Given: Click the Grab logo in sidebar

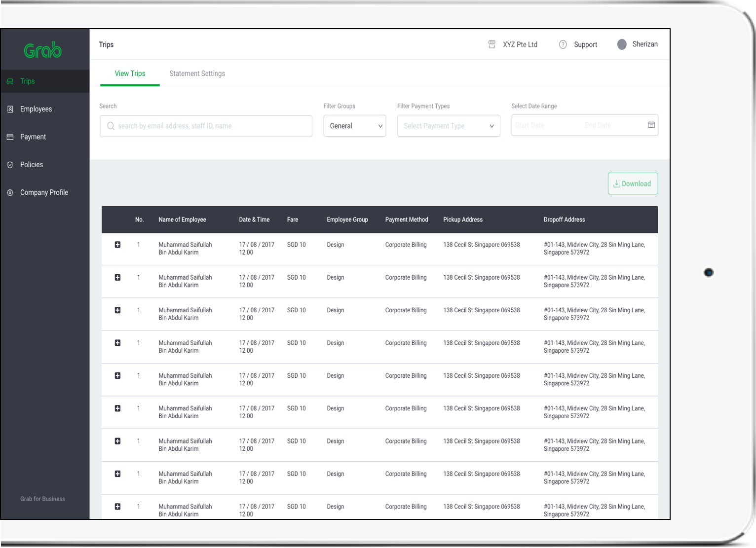Looking at the screenshot, I should pos(43,50).
